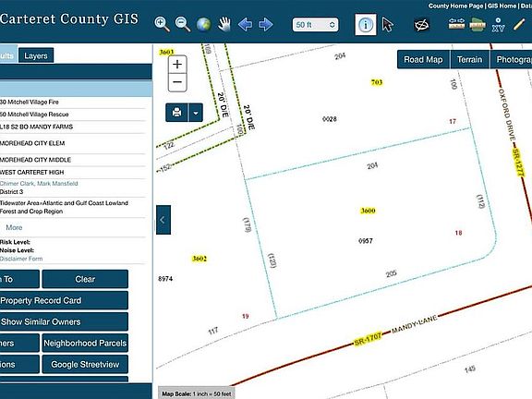Switch basemap to Terrain
This screenshot has height=399, width=532.
pyautogui.click(x=469, y=60)
